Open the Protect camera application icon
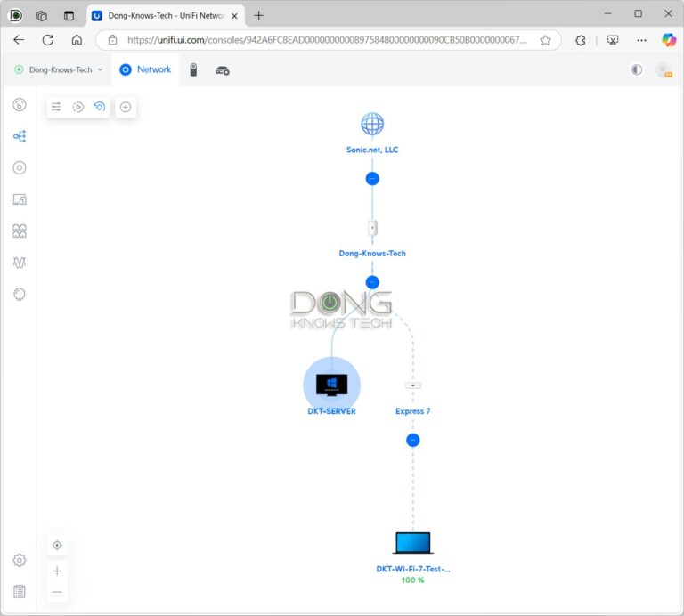684x616 pixels. 193,69
